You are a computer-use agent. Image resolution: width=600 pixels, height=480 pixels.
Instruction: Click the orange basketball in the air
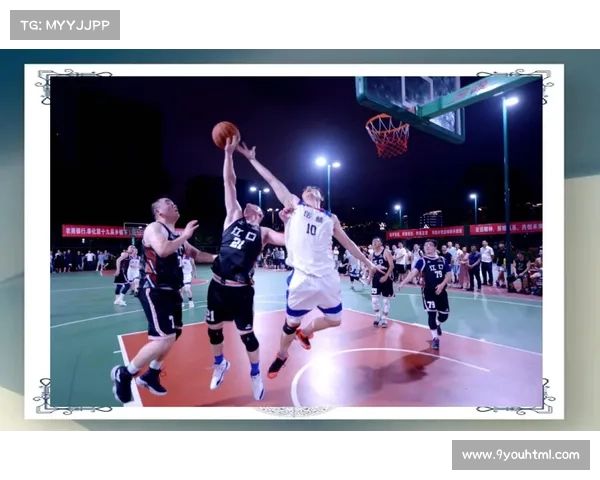tap(225, 134)
